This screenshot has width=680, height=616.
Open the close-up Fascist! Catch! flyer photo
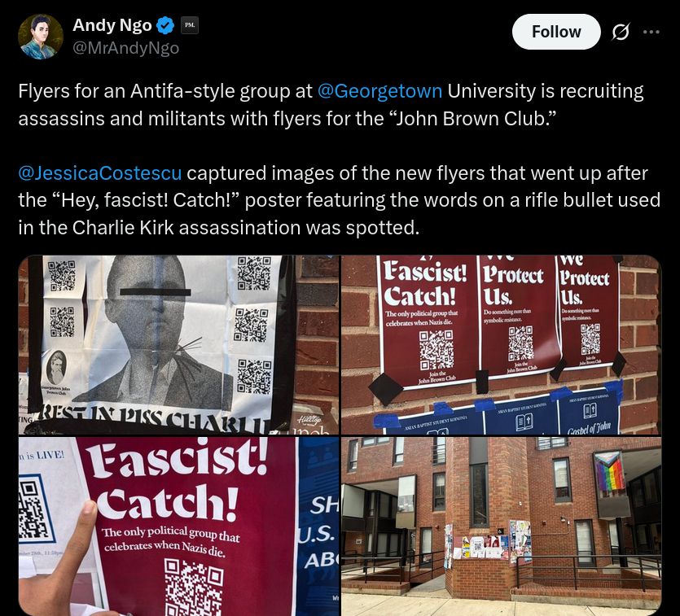[178, 526]
